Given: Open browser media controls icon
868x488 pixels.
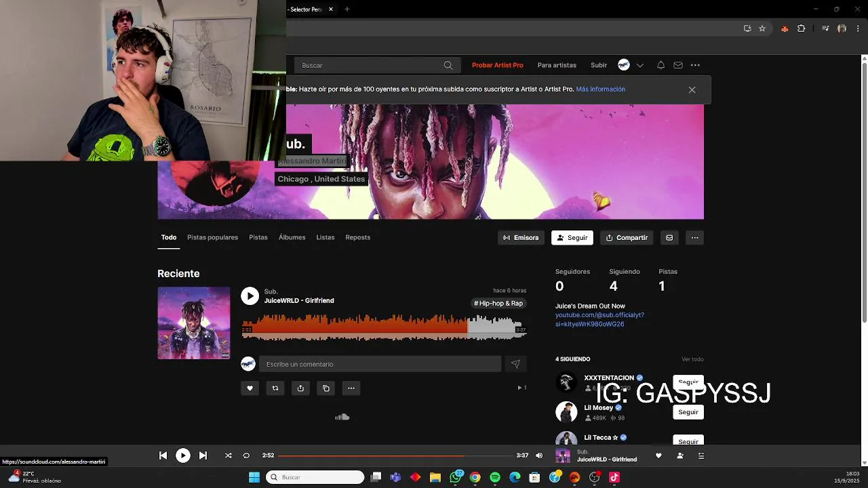Looking at the screenshot, I should pyautogui.click(x=825, y=28).
